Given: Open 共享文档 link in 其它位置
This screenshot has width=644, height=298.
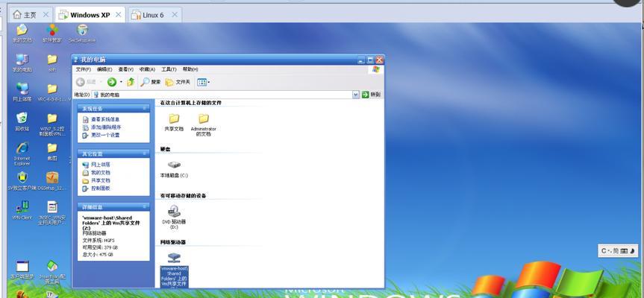Looking at the screenshot, I should (100, 180).
